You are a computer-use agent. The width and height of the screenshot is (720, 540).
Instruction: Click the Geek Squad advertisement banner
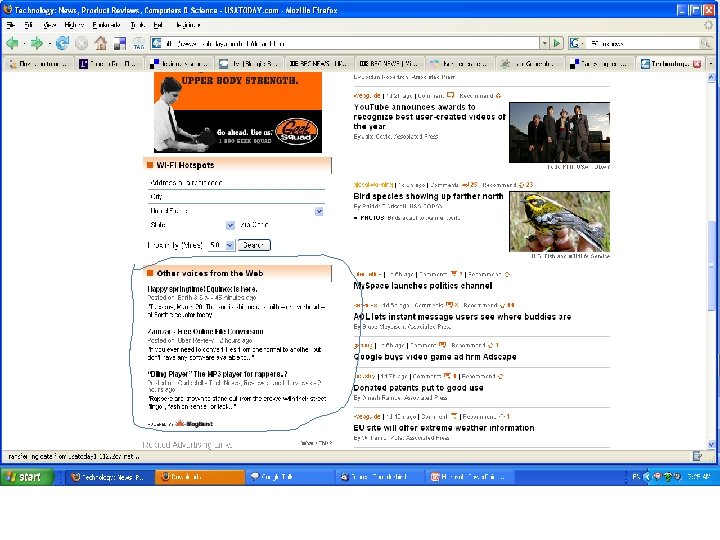tap(238, 112)
